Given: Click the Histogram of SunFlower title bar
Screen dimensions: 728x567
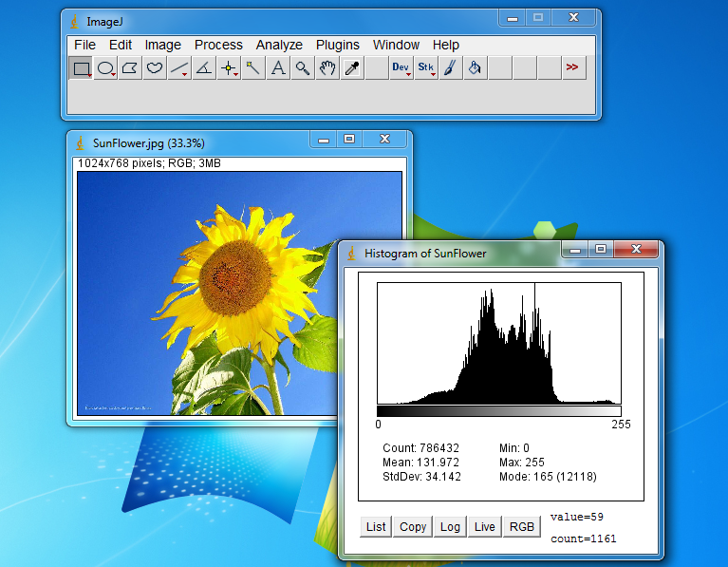Looking at the screenshot, I should pos(450,254).
